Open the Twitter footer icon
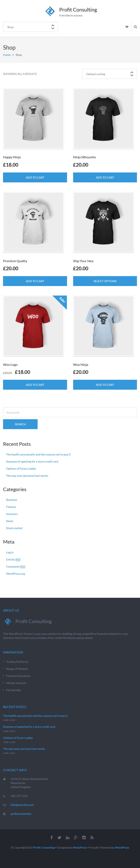Viewport: 140px width, 868px height. (60, 837)
